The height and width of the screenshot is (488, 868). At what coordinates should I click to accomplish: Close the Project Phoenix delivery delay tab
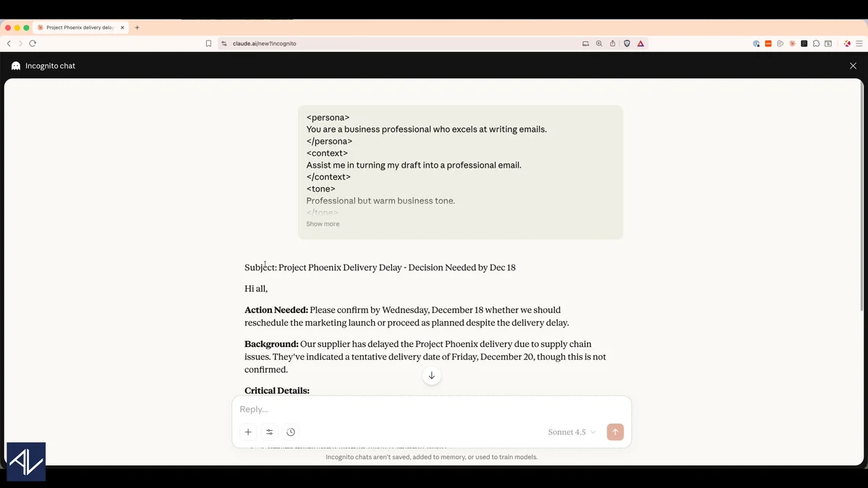(122, 27)
